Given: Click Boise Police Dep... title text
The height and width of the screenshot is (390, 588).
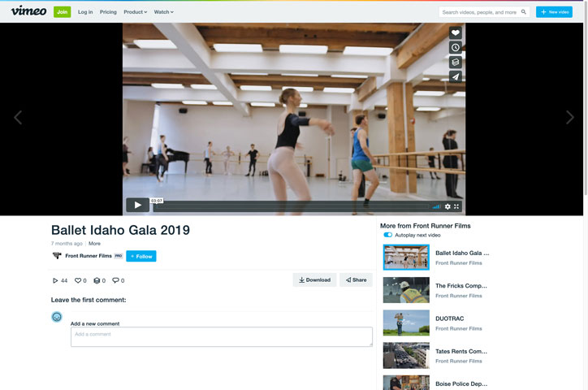Looking at the screenshot, I should [x=461, y=384].
